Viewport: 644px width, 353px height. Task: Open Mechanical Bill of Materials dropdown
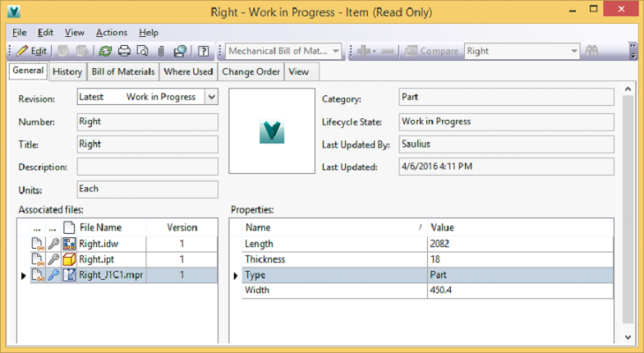pyautogui.click(x=336, y=51)
